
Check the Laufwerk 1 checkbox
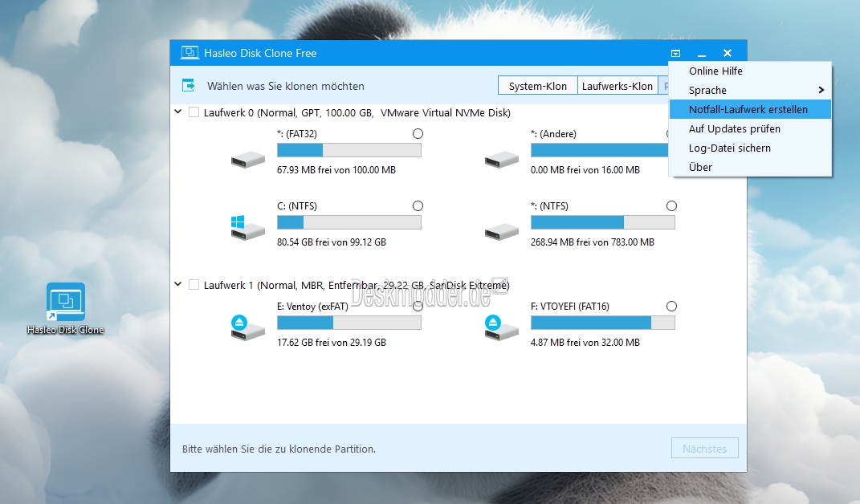[x=194, y=285]
